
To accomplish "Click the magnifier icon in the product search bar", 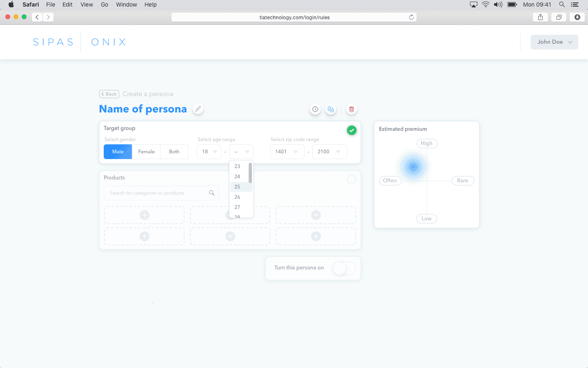I will click(212, 192).
